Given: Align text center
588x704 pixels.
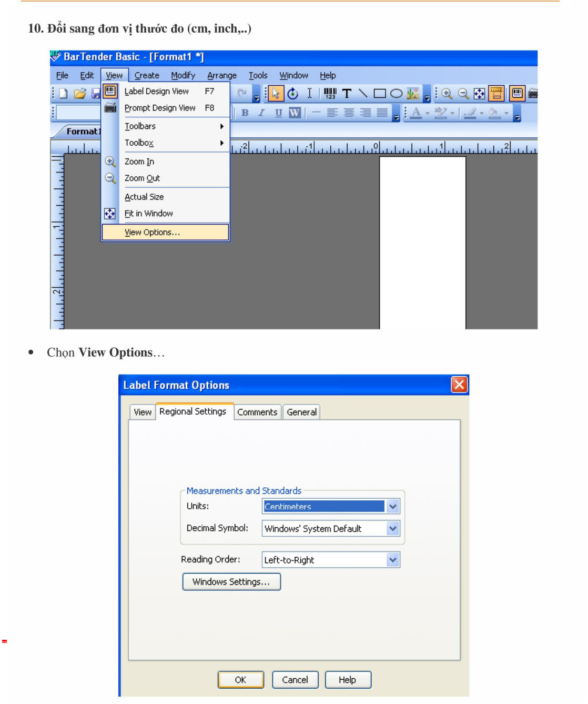Looking at the screenshot, I should click(x=349, y=113).
